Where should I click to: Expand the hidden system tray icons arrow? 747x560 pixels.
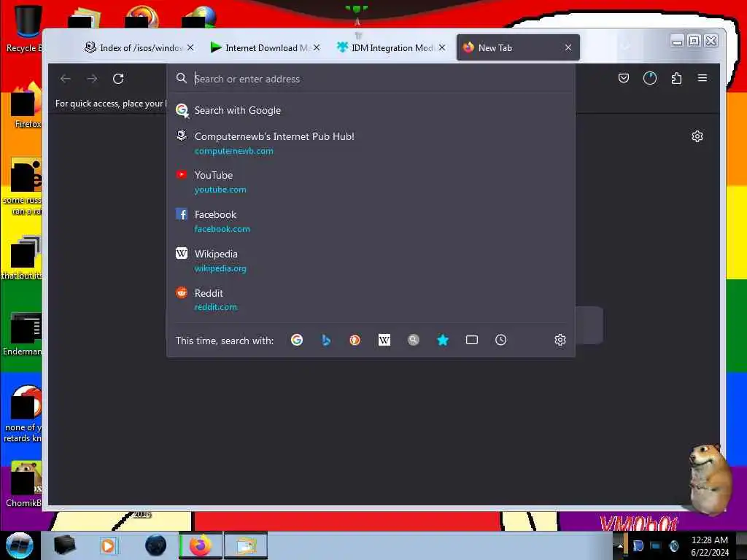620,545
